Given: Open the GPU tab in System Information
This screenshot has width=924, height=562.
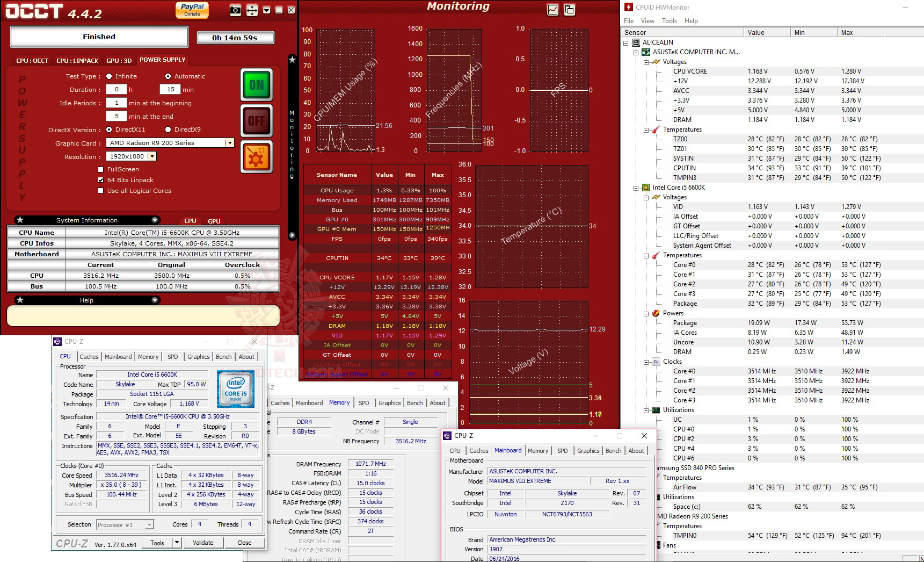Looking at the screenshot, I should pyautogui.click(x=214, y=221).
